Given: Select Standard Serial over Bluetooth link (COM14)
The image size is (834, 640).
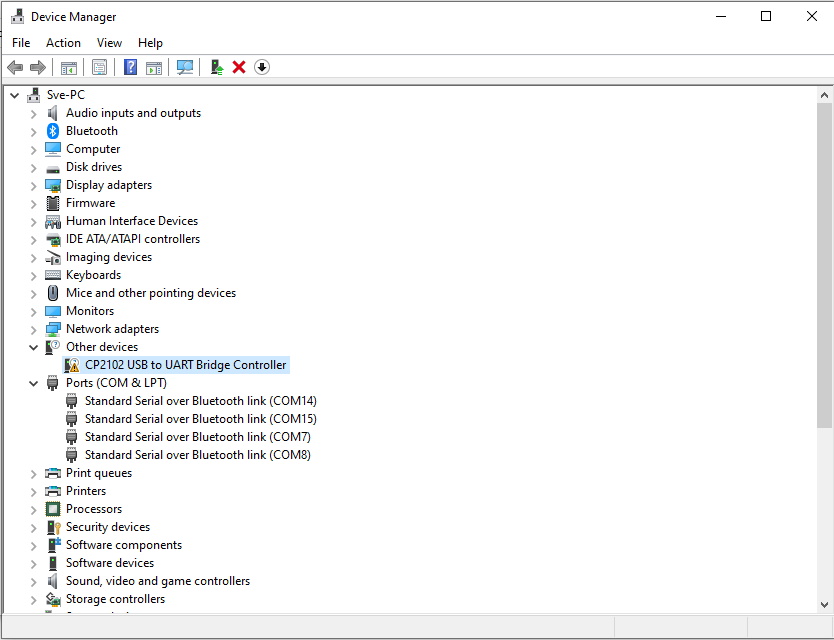Looking at the screenshot, I should point(200,401).
